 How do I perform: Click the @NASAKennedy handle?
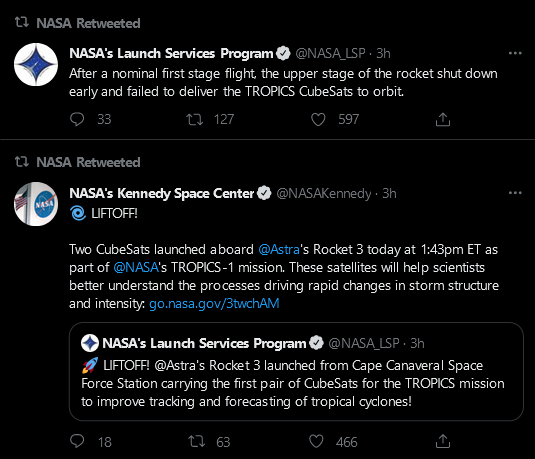click(323, 193)
